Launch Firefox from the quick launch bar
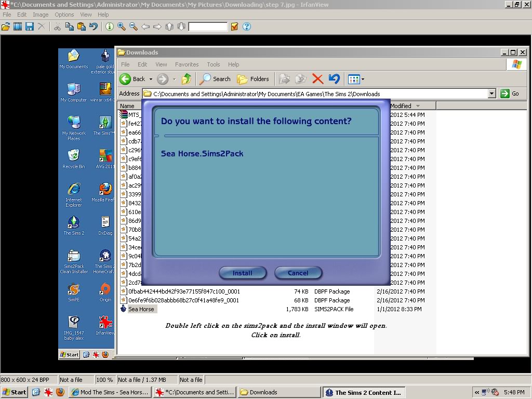Image resolution: width=532 pixels, height=399 pixels. (x=60, y=392)
